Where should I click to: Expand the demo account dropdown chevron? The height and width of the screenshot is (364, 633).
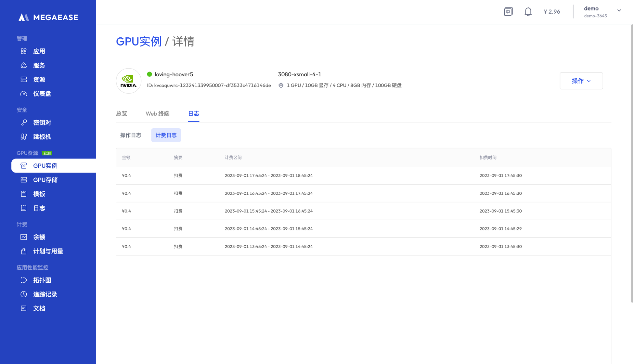[x=619, y=10]
